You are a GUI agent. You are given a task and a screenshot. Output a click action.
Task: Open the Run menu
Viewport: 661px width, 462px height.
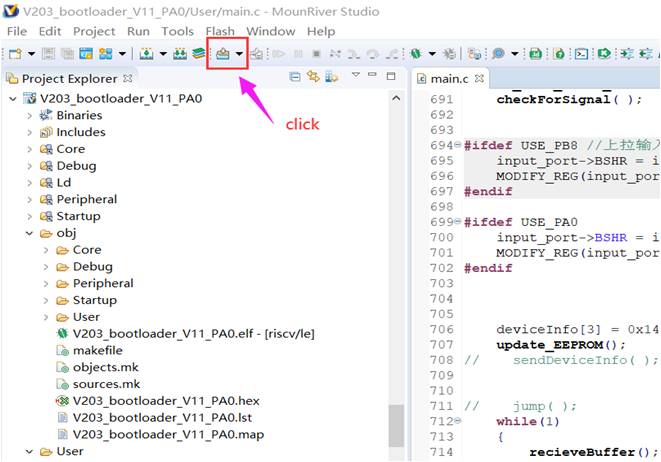click(x=138, y=31)
